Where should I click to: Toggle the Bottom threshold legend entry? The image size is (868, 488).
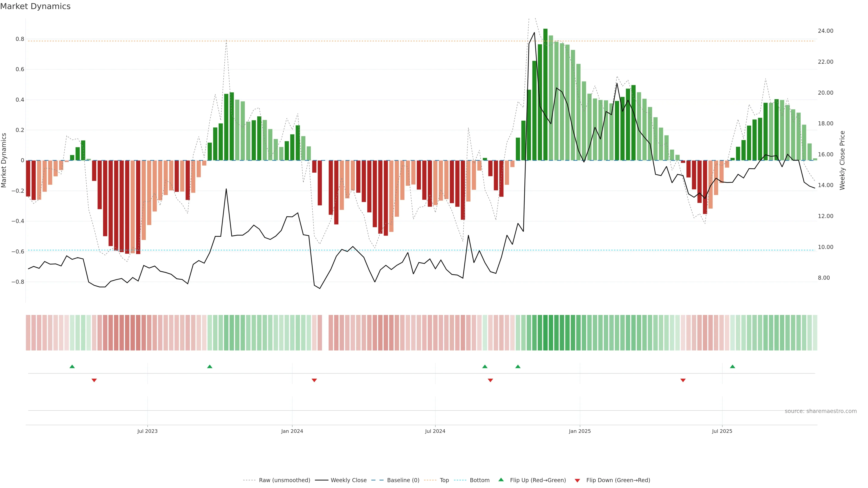(479, 480)
